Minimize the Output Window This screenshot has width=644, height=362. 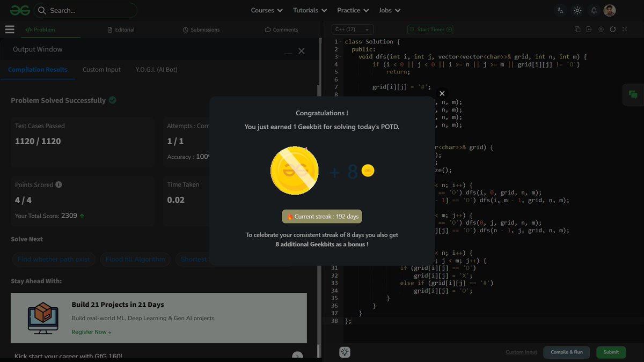(x=288, y=53)
